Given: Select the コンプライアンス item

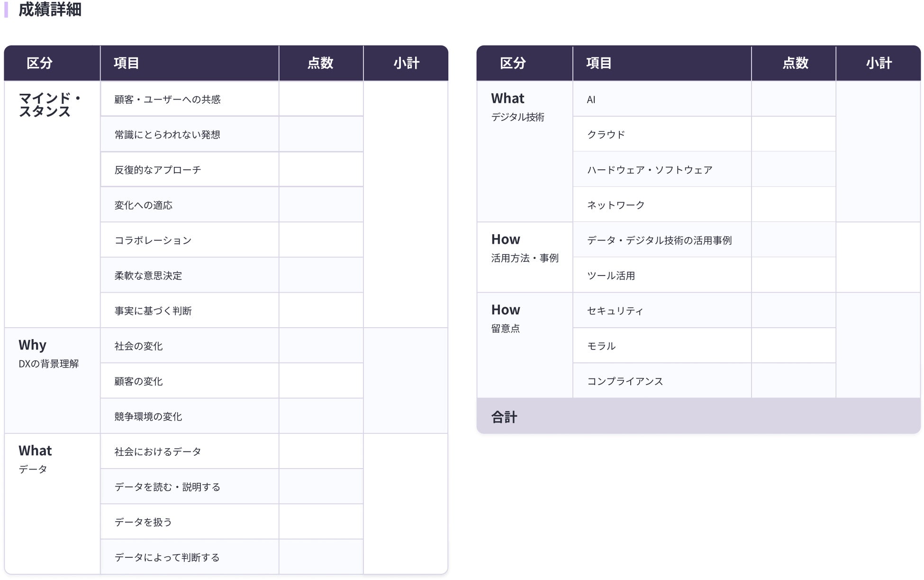Looking at the screenshot, I should [625, 381].
